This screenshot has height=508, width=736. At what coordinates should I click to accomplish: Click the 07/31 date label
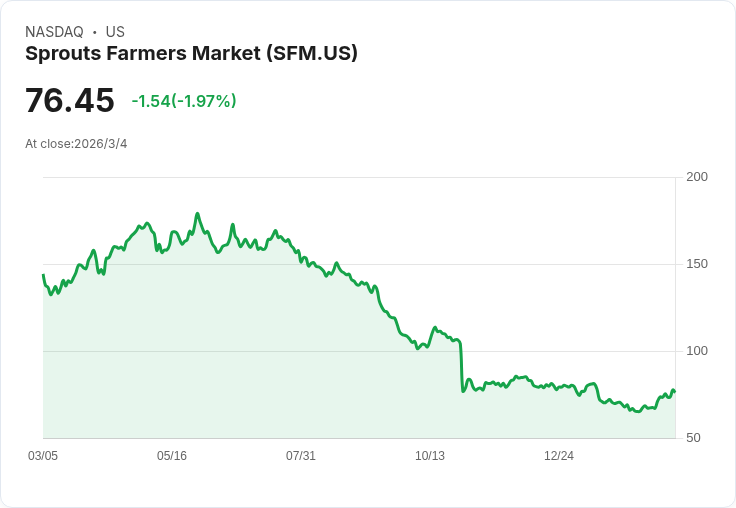point(301,456)
